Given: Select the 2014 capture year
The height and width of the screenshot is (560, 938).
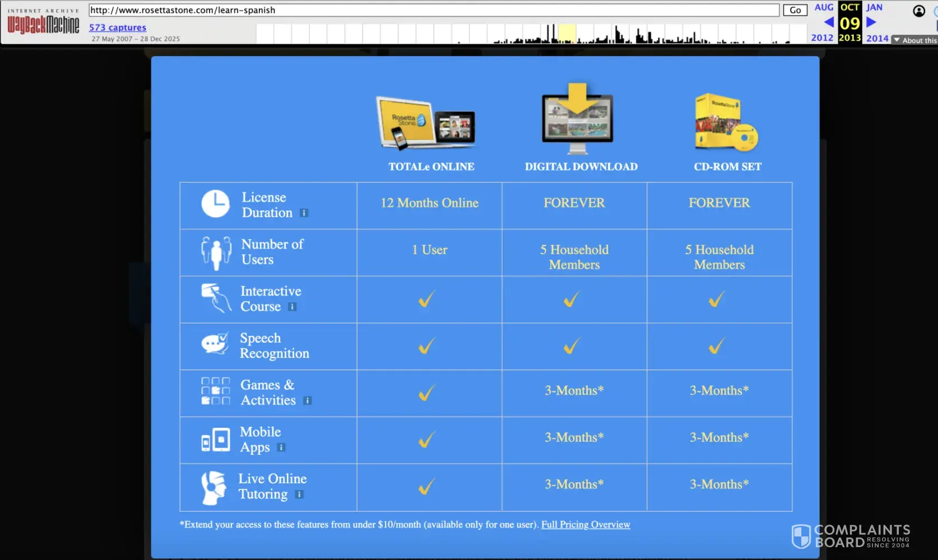Looking at the screenshot, I should click(877, 38).
